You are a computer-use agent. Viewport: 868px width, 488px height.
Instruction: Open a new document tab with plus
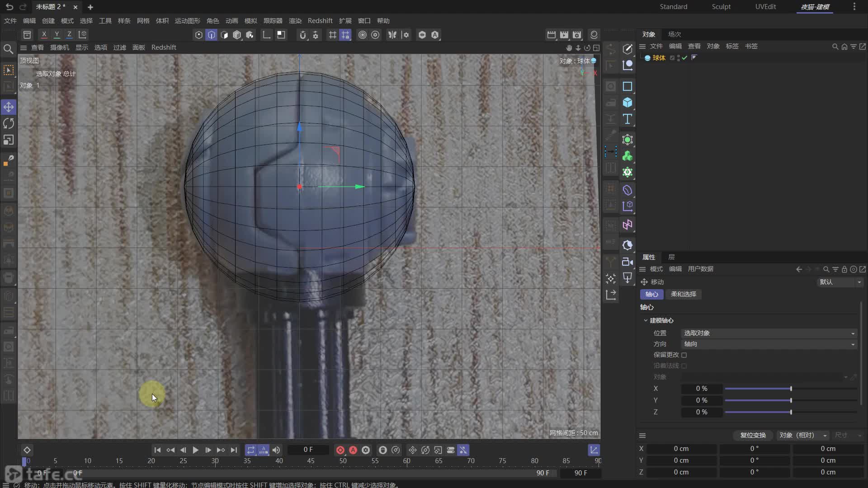click(90, 7)
